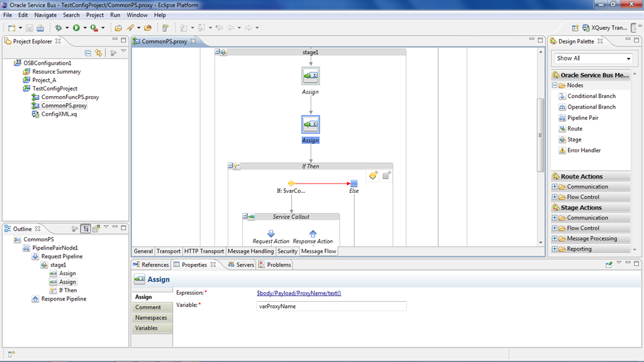644x362 pixels.
Task: Click the Service Callout Request Action arrow icon
Action: coord(271,234)
